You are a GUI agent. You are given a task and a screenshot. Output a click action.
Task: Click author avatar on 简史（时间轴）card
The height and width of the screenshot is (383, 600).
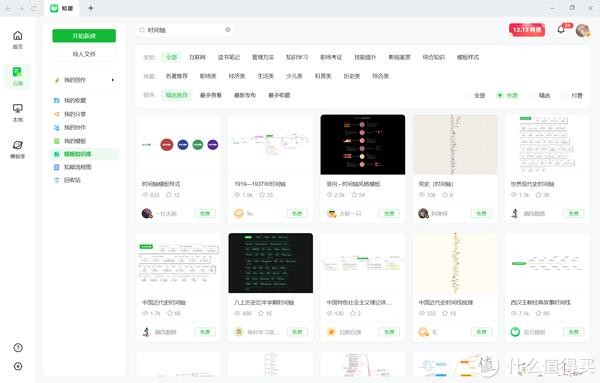coord(423,213)
